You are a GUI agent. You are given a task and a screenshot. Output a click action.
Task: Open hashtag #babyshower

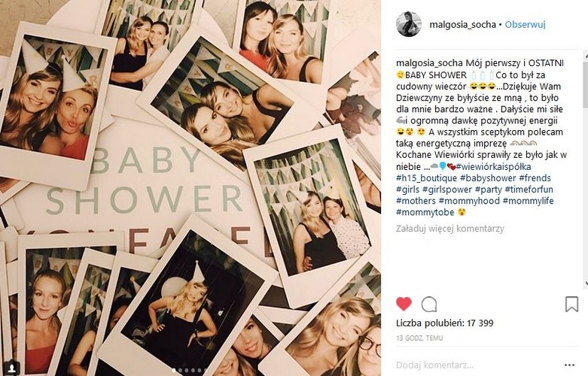pos(488,178)
